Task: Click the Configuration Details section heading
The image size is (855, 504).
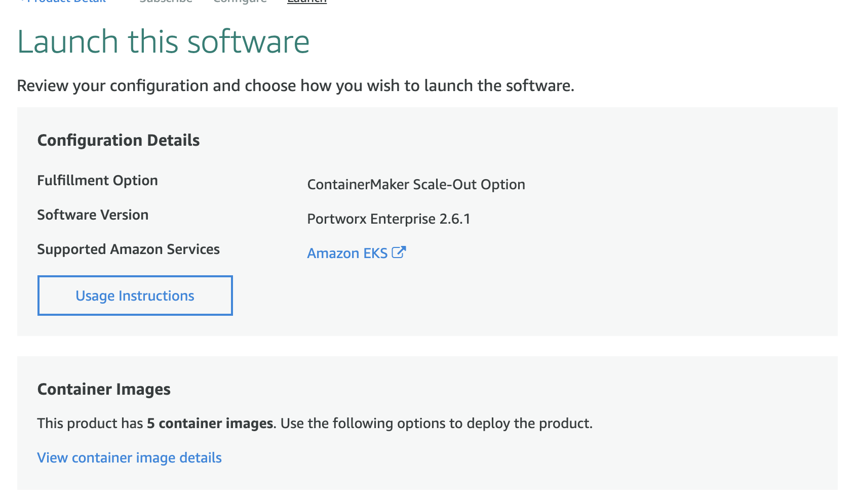Action: [119, 140]
